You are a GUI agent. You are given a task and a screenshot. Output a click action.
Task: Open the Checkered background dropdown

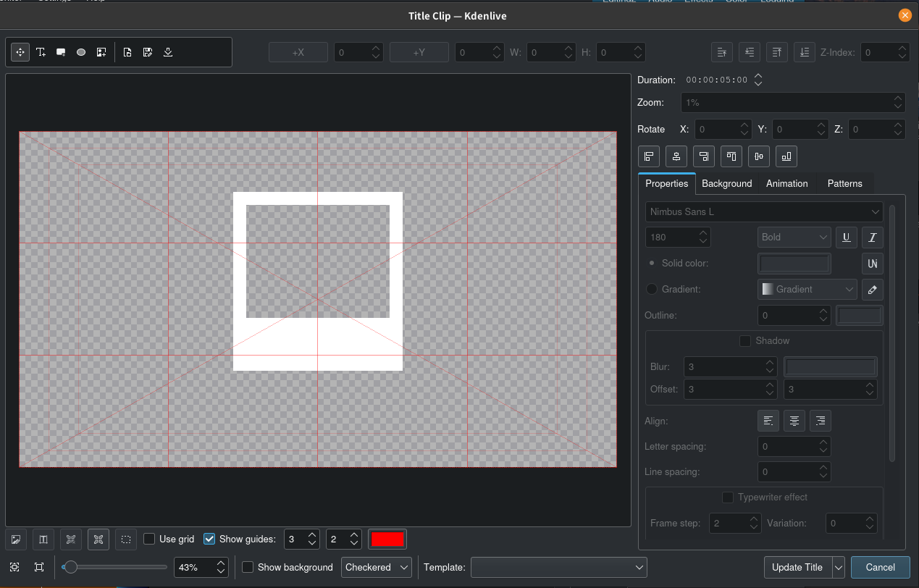[377, 567]
